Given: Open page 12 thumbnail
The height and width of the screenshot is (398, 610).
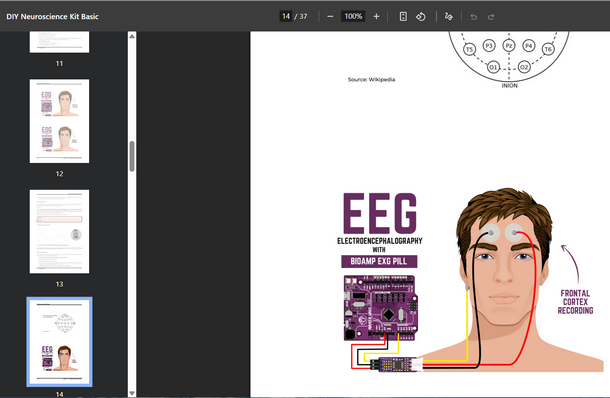Looking at the screenshot, I should pos(59,121).
